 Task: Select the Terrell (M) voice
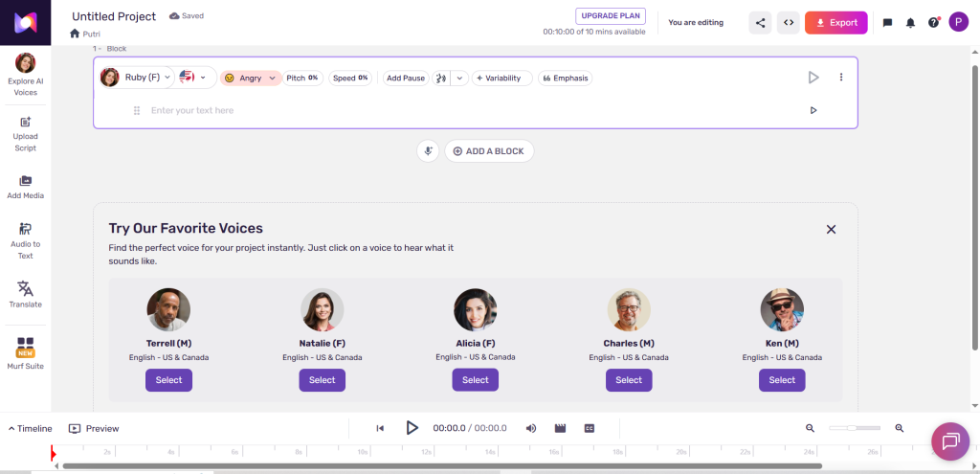point(168,380)
